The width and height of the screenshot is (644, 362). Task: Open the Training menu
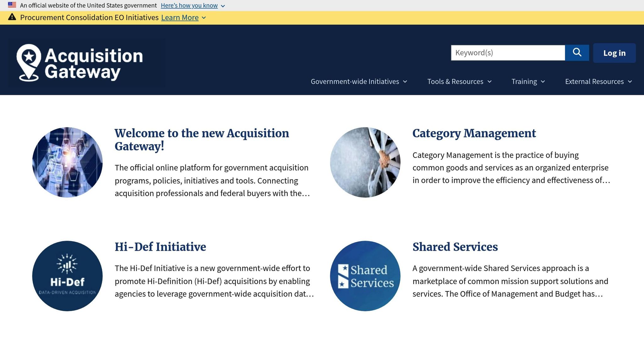click(528, 81)
